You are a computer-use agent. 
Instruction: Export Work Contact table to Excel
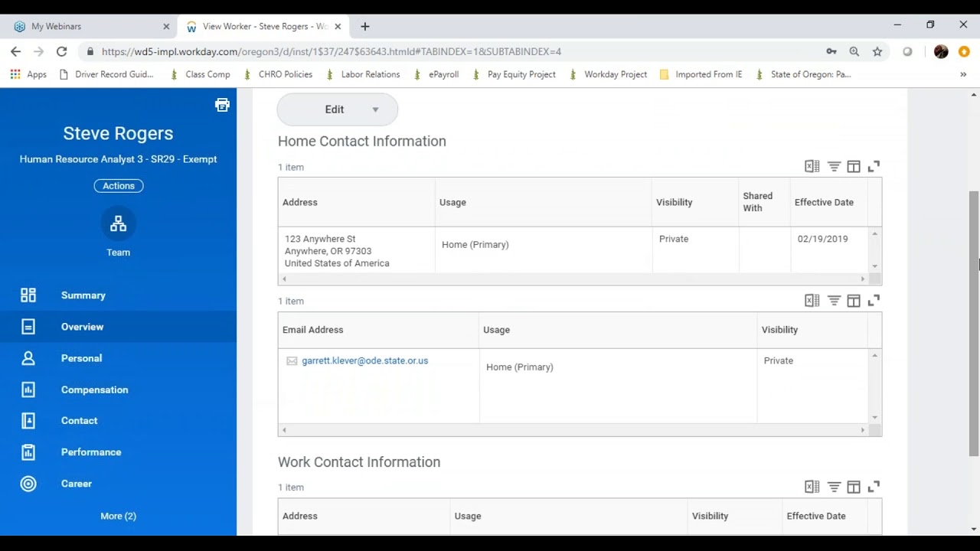click(812, 487)
